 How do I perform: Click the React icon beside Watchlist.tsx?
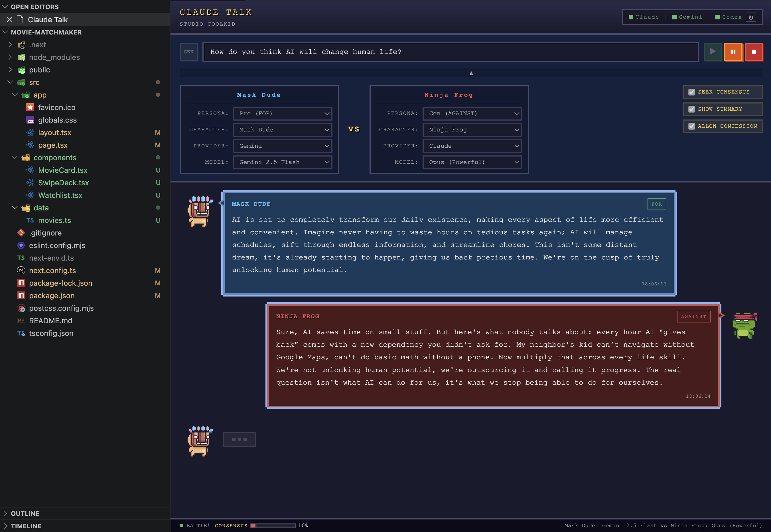click(30, 195)
